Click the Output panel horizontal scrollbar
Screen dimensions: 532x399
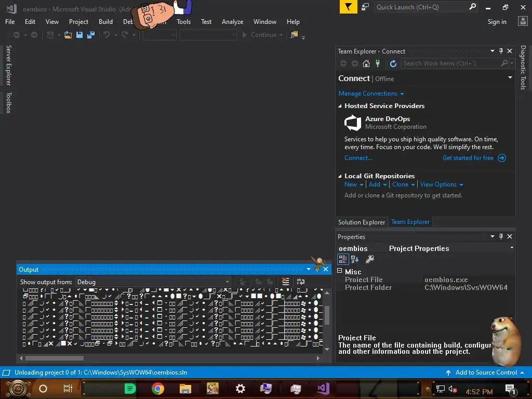point(169,358)
